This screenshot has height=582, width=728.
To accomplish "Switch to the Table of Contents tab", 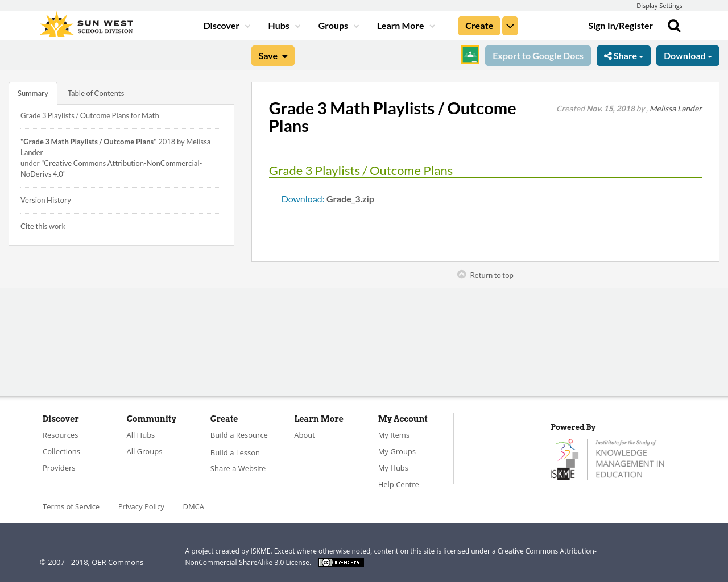I will point(96,93).
